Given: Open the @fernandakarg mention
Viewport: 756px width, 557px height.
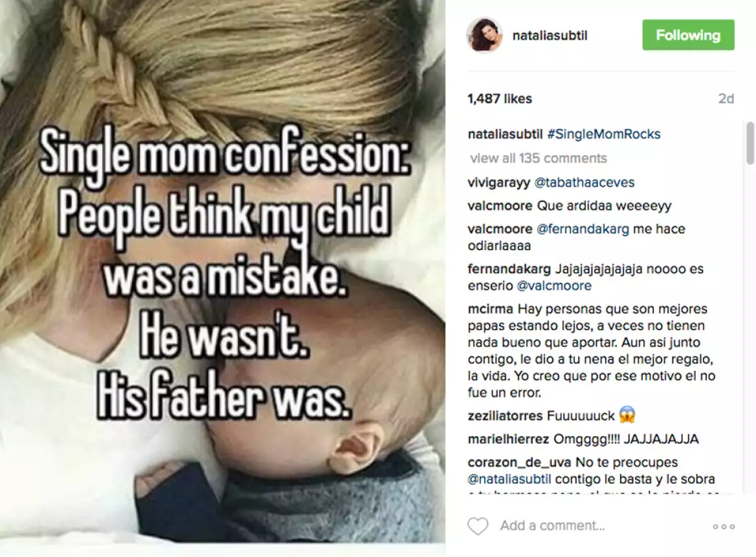Looking at the screenshot, I should pos(582,229).
